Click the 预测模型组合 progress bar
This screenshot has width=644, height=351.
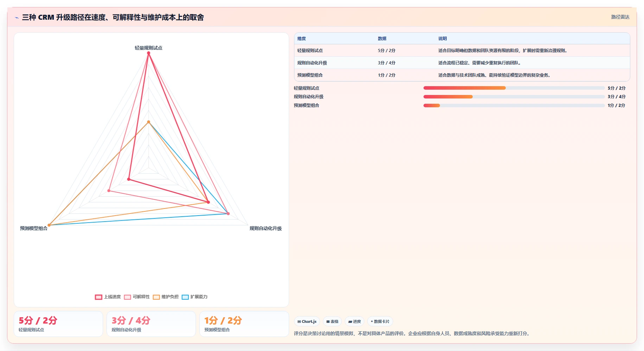(514, 106)
